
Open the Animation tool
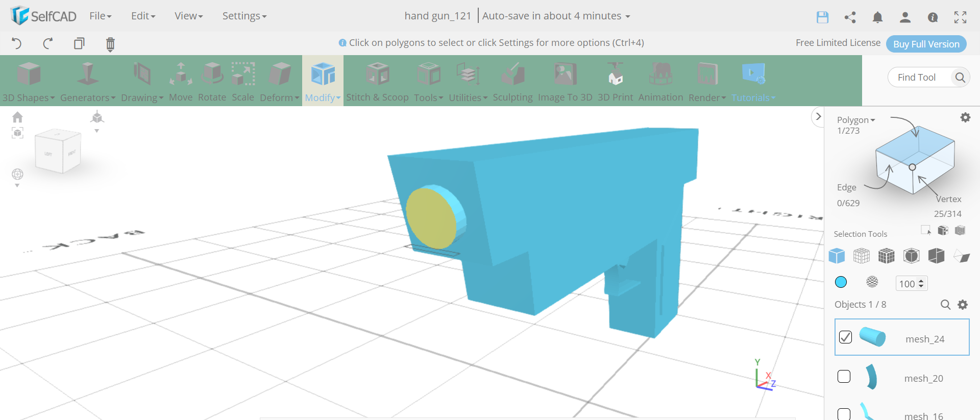point(660,82)
